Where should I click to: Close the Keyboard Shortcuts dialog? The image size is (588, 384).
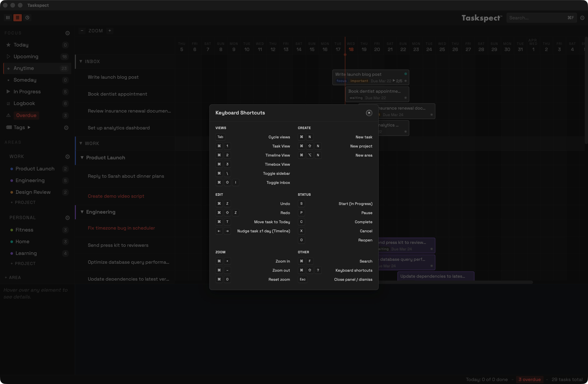(369, 113)
